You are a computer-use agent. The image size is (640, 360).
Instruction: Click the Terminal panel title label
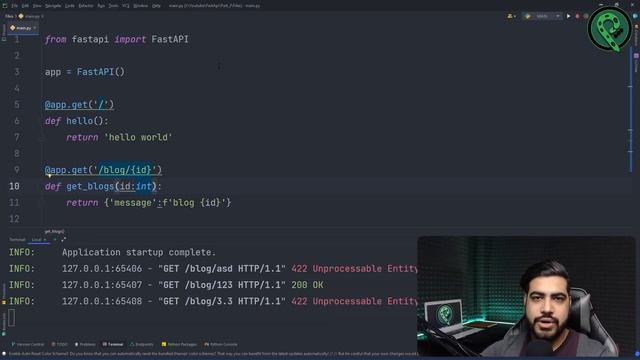pos(17,240)
